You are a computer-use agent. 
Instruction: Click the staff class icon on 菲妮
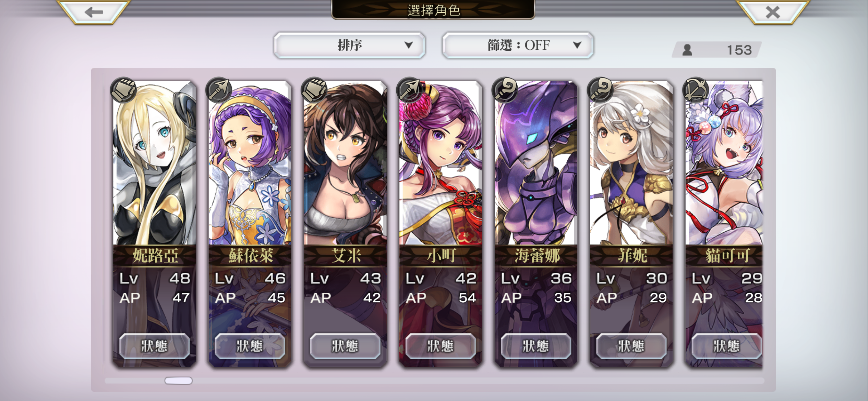pyautogui.click(x=600, y=90)
